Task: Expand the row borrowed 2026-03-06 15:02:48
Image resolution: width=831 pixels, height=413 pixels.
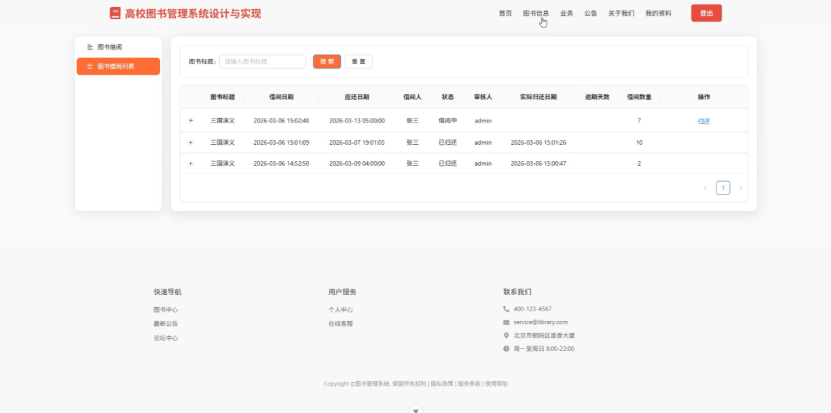Action: [191, 121]
